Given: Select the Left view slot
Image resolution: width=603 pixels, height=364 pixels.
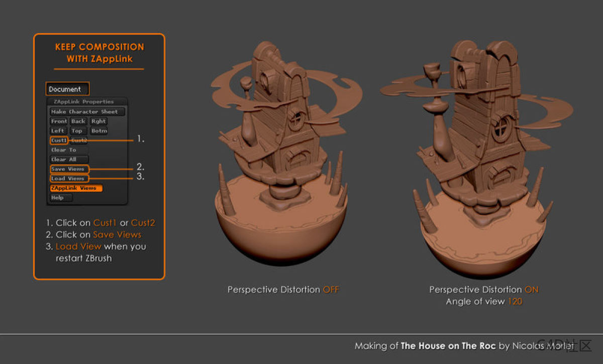Looking at the screenshot, I should 58,131.
